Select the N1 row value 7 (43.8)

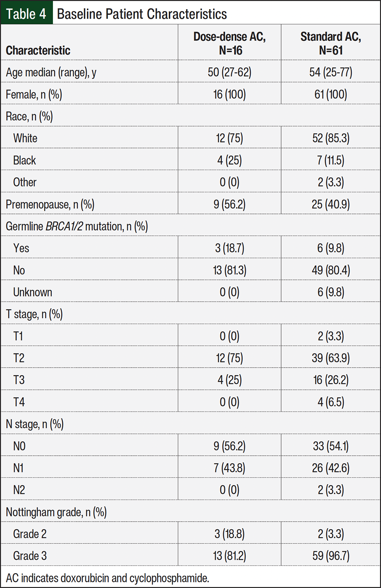(x=230, y=468)
